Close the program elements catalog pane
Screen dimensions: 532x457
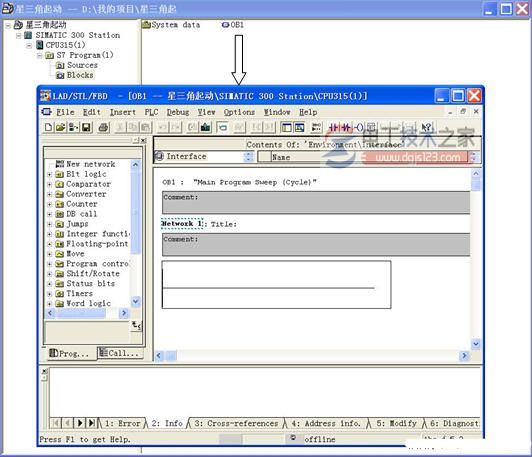[144, 140]
